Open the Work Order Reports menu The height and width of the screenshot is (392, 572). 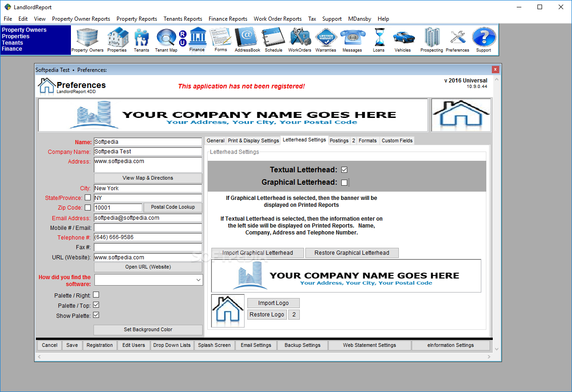tap(278, 19)
